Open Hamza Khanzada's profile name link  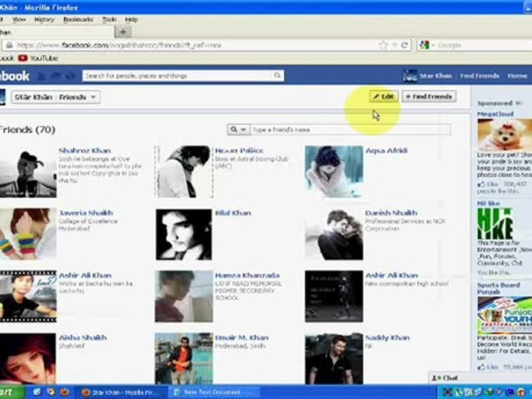(247, 275)
